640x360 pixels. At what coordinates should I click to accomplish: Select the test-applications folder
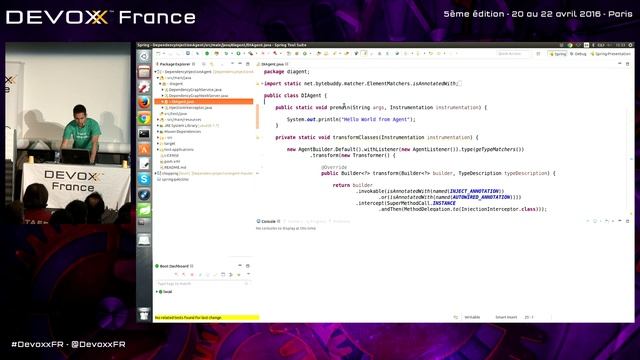(x=178, y=149)
